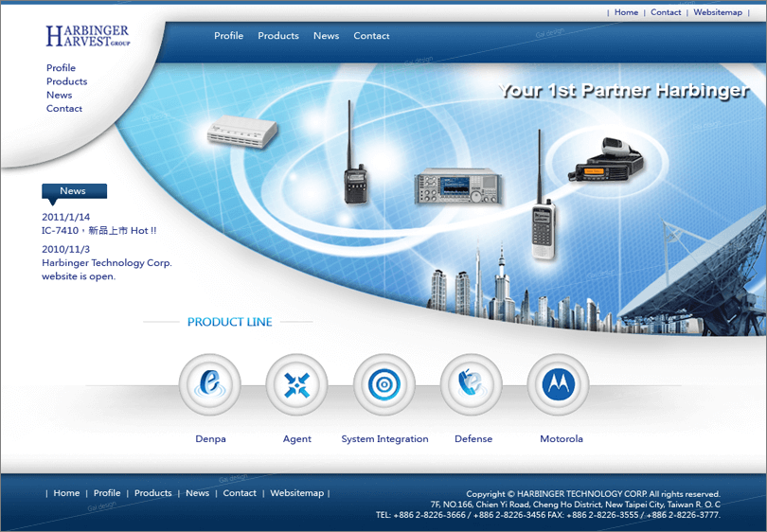Click Contact in the footer navigation

tap(240, 493)
